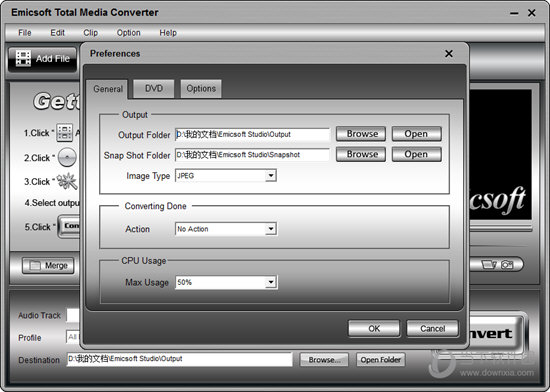Click the camera snapshot icon under the preview
550x392 pixels.
(507, 264)
